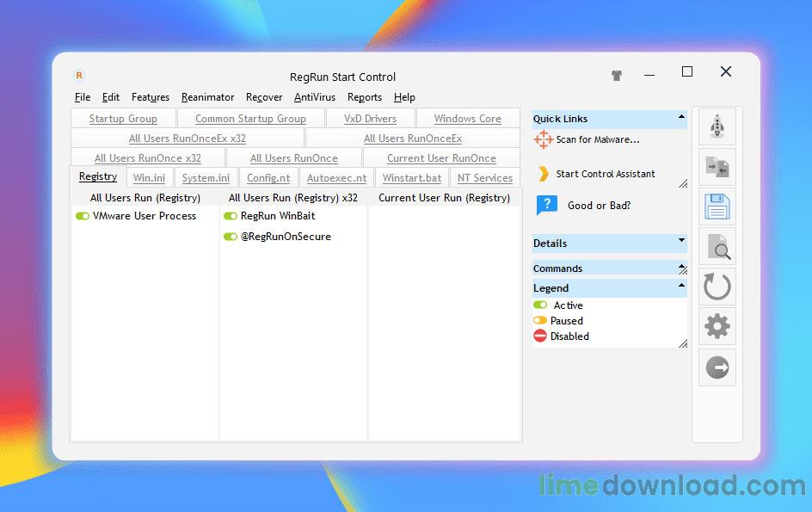Click the refresh arrow icon

[717, 287]
